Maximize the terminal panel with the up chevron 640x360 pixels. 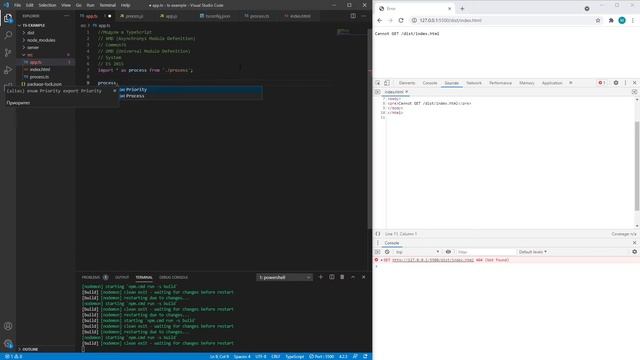(353, 277)
